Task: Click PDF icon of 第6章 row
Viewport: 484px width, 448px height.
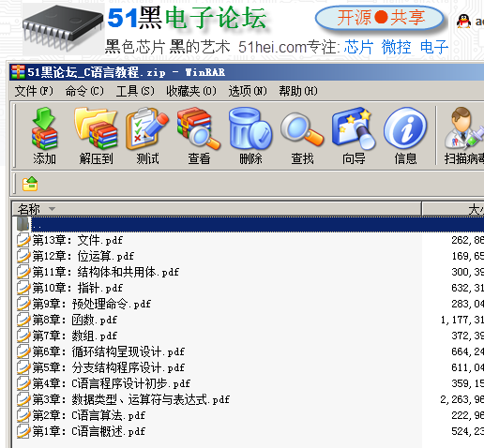Action: pyautogui.click(x=23, y=351)
